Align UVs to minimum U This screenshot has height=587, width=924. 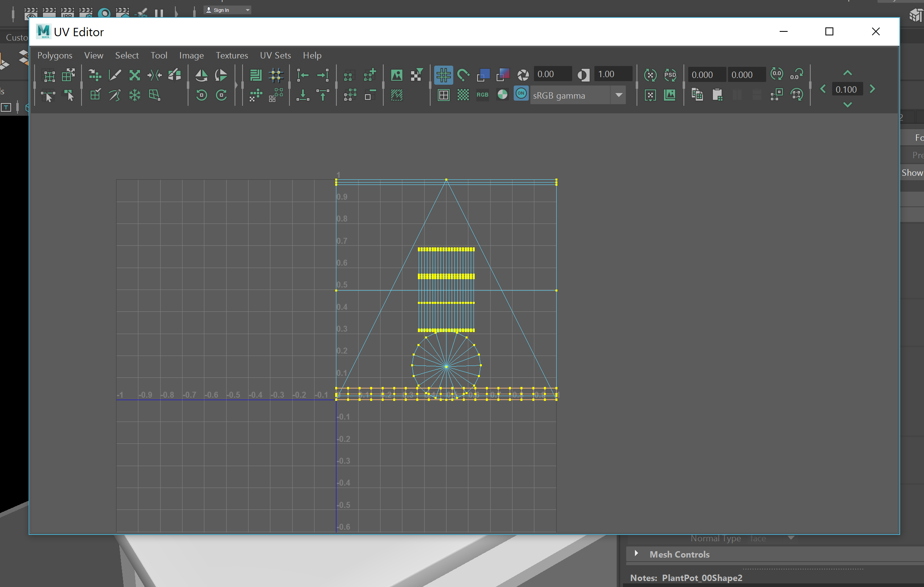(x=303, y=75)
